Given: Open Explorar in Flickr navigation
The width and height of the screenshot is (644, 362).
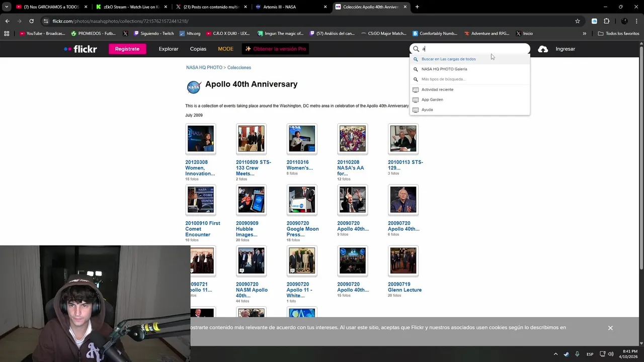Looking at the screenshot, I should (169, 49).
